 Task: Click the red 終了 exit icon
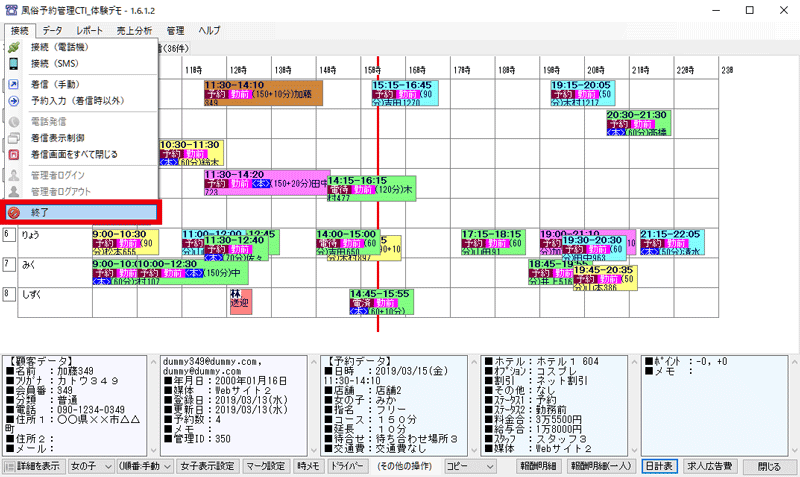point(14,212)
